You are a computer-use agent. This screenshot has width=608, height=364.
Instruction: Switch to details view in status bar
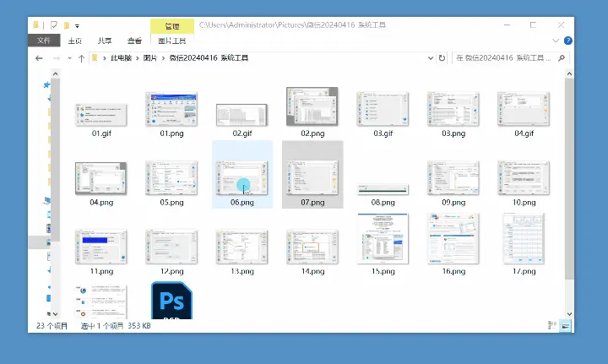point(551,326)
